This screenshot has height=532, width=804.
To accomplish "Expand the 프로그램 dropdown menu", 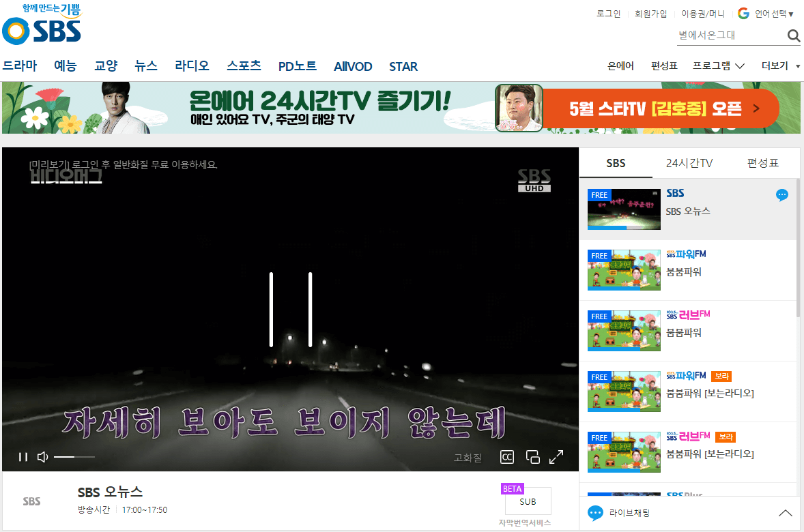I will click(719, 66).
